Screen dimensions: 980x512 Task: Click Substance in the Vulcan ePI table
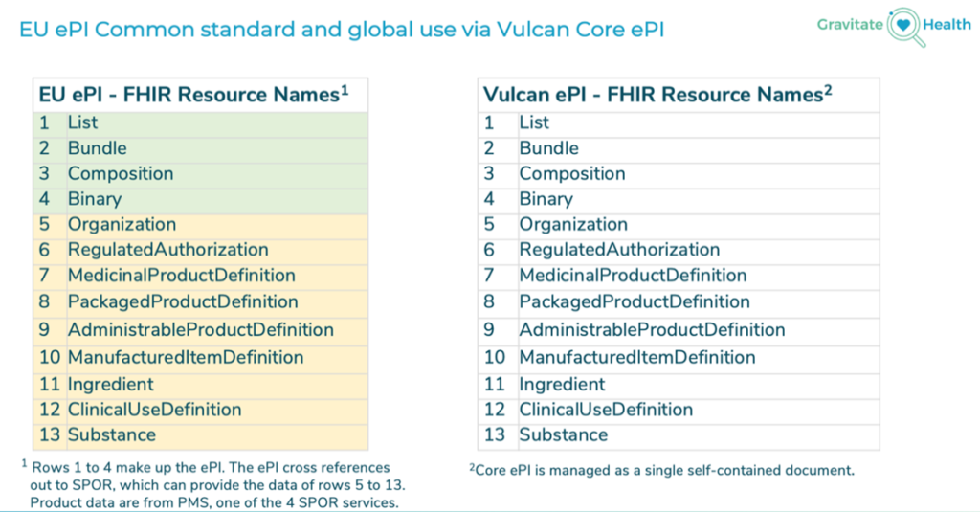point(563,434)
